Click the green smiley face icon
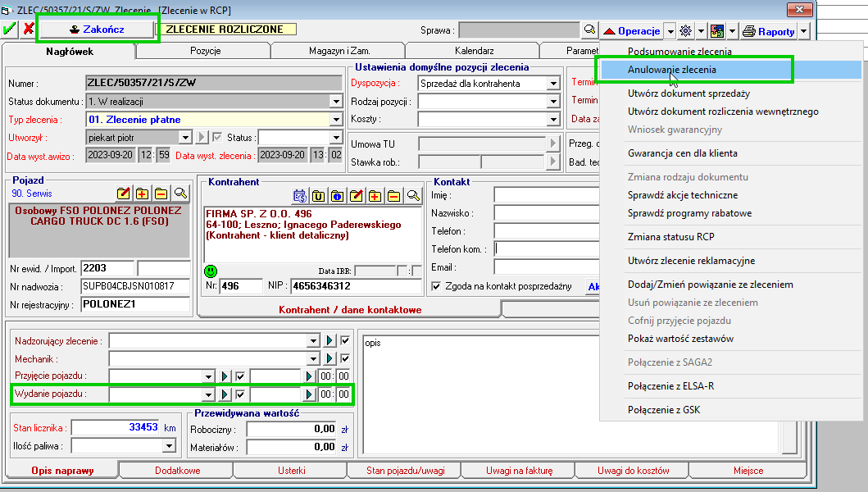Image resolution: width=868 pixels, height=492 pixels. [x=211, y=271]
